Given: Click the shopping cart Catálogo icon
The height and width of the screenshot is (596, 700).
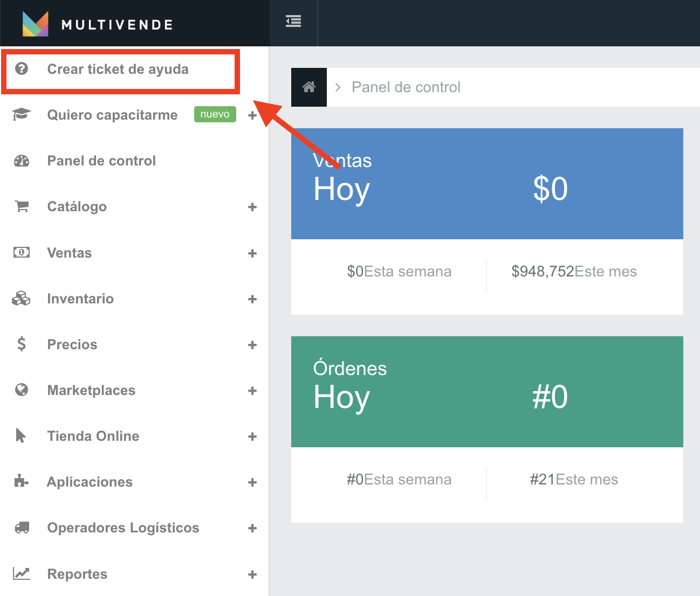Looking at the screenshot, I should [22, 206].
